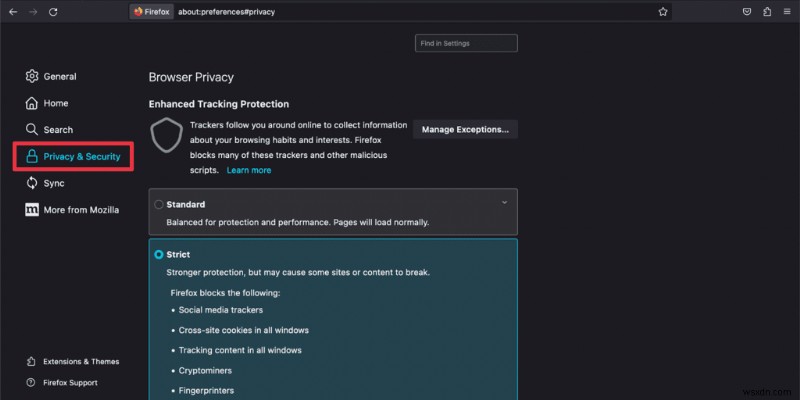Click the shield tracking protection icon
This screenshot has width=800, height=400.
click(166, 135)
